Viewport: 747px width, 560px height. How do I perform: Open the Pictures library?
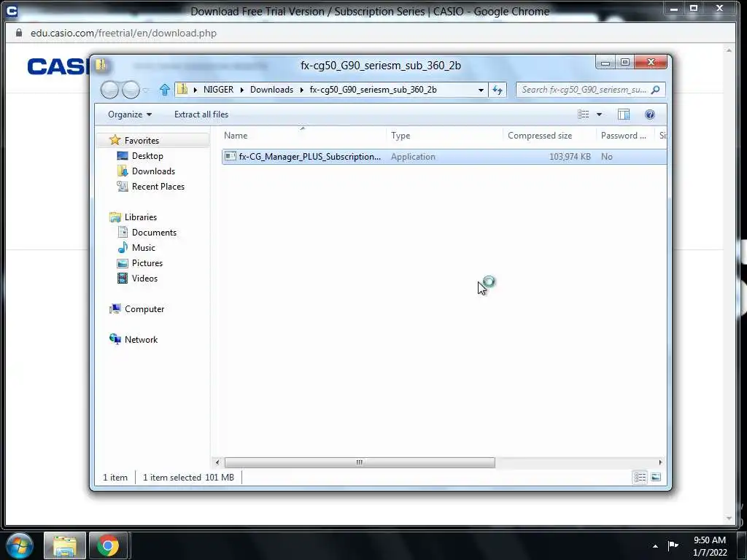[x=147, y=262]
